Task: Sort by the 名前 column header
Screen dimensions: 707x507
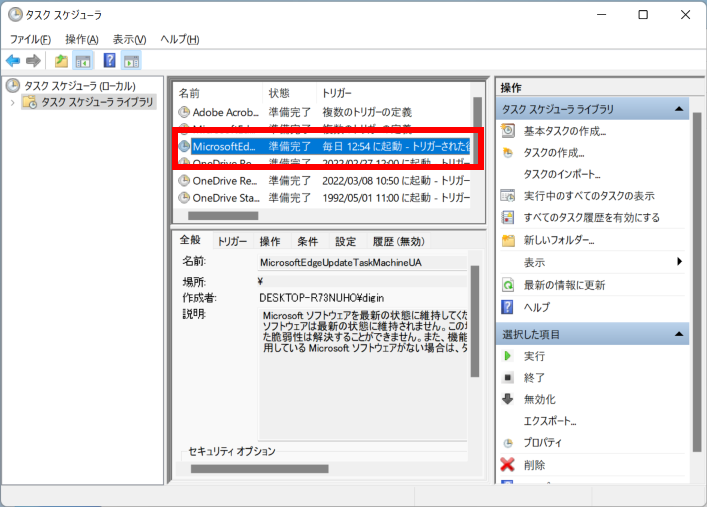Action: point(218,93)
